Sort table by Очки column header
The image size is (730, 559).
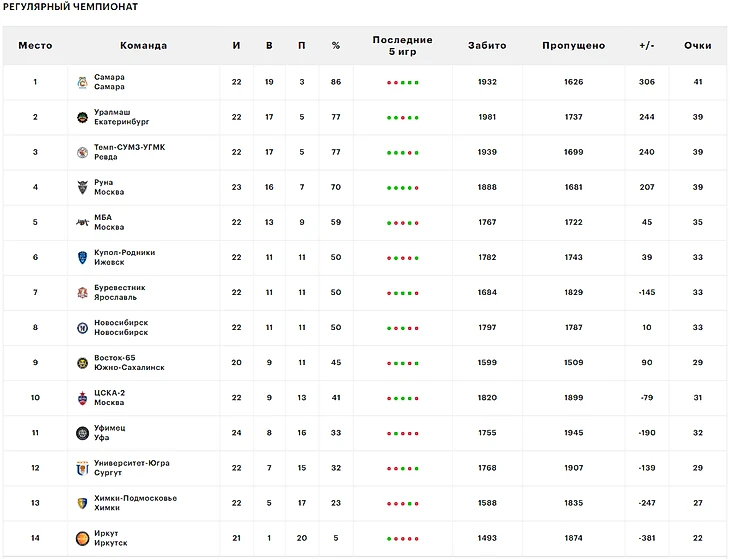pyautogui.click(x=697, y=46)
